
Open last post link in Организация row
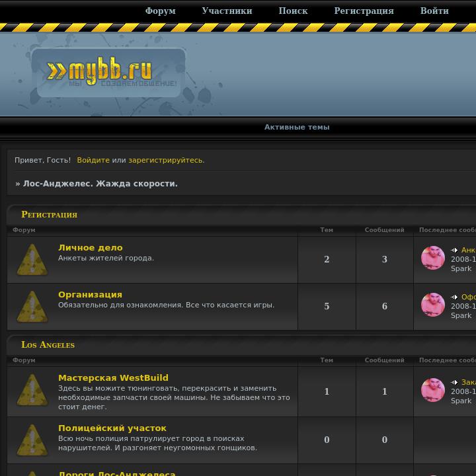click(x=469, y=297)
